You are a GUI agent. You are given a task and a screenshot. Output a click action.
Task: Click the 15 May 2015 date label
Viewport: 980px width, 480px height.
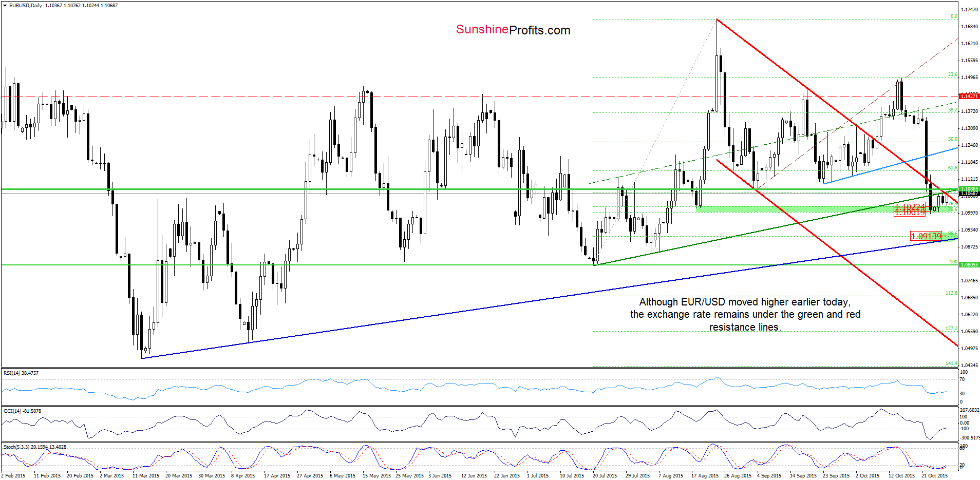point(376,476)
